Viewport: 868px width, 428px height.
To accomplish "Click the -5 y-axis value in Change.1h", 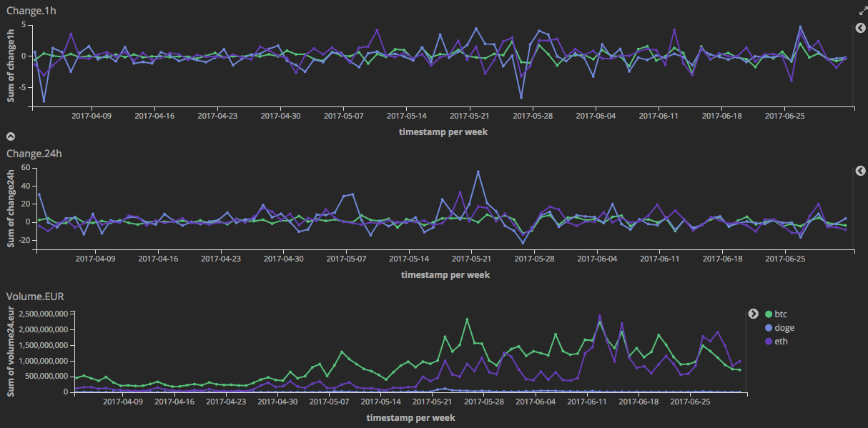I will [x=22, y=87].
